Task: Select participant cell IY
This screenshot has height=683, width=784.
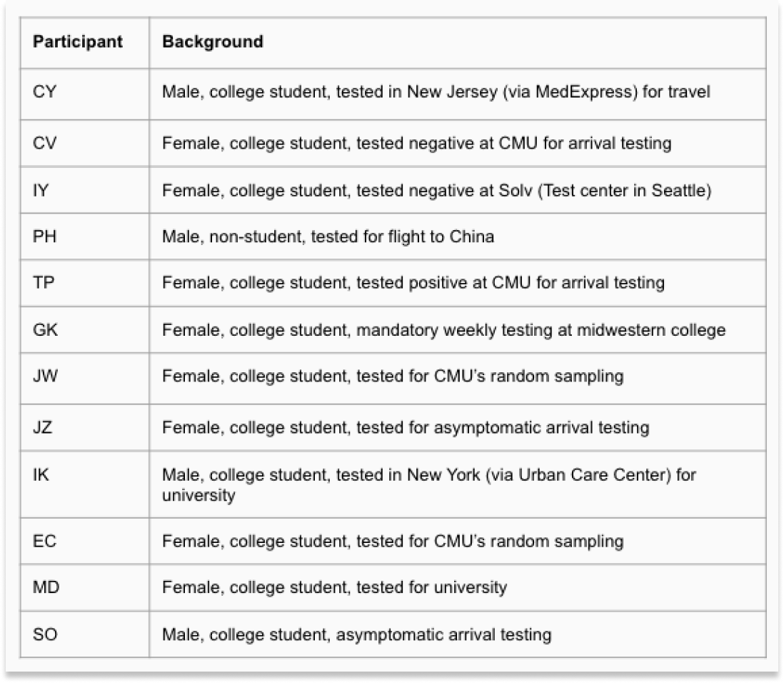Action: click(41, 189)
